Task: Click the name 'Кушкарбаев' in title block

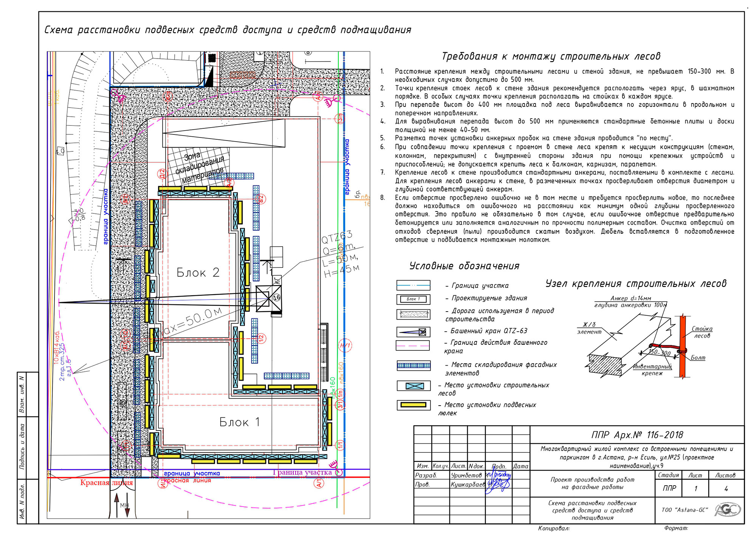Action: point(468,484)
